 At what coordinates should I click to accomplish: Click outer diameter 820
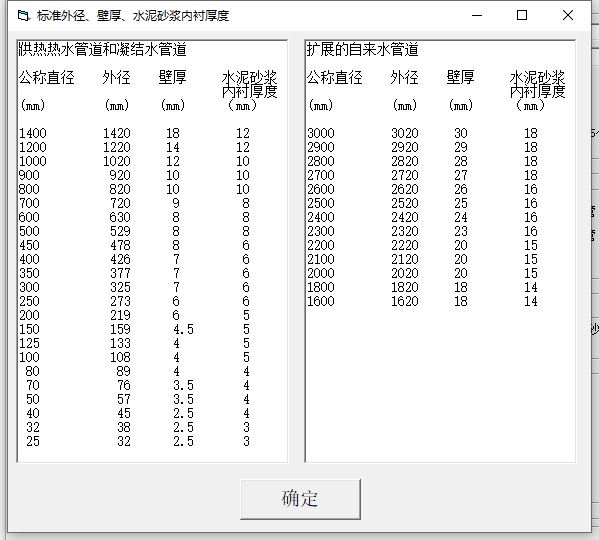click(x=120, y=189)
